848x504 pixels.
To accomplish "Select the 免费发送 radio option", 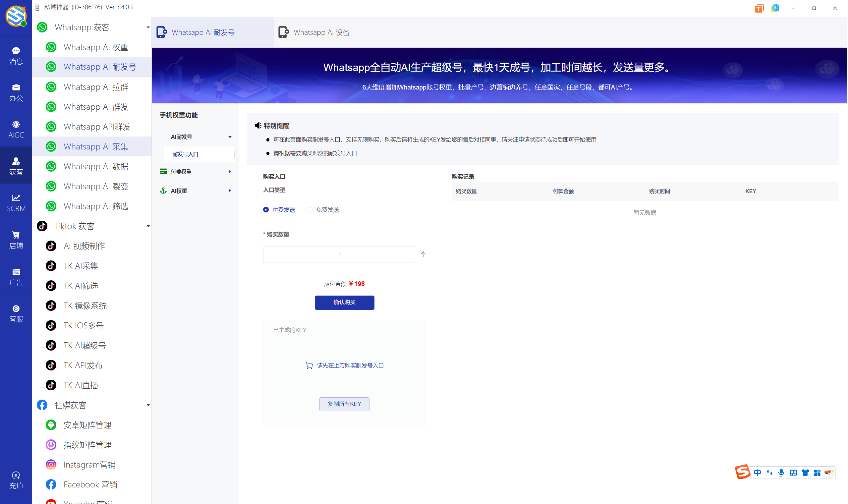I will click(310, 210).
